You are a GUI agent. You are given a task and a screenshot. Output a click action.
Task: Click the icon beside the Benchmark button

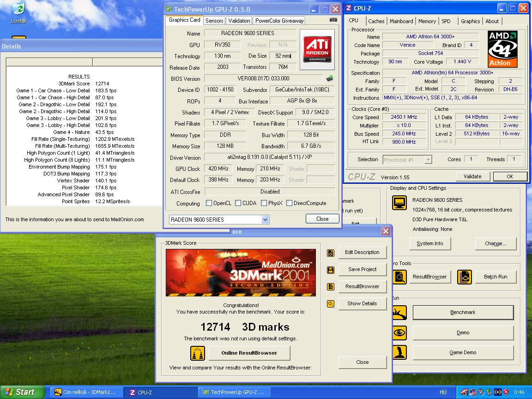(x=399, y=313)
